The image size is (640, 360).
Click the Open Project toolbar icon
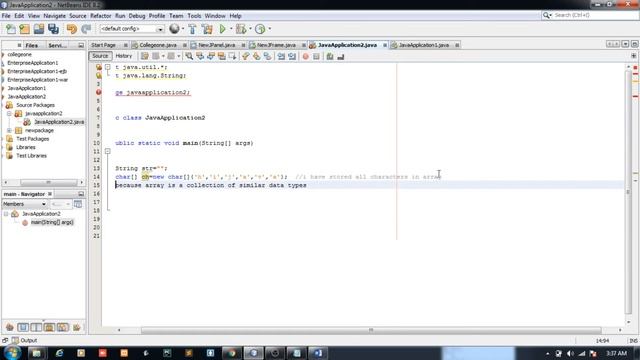39,29
